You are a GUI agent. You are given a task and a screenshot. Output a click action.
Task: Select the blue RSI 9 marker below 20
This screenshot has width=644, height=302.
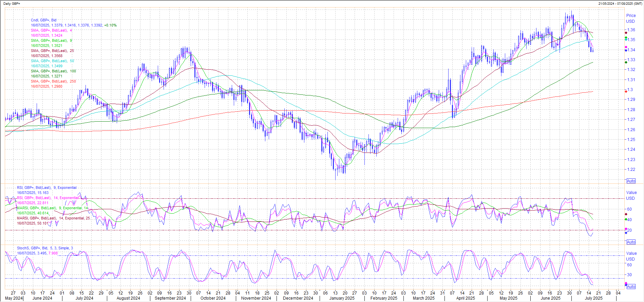pyautogui.click(x=626, y=233)
